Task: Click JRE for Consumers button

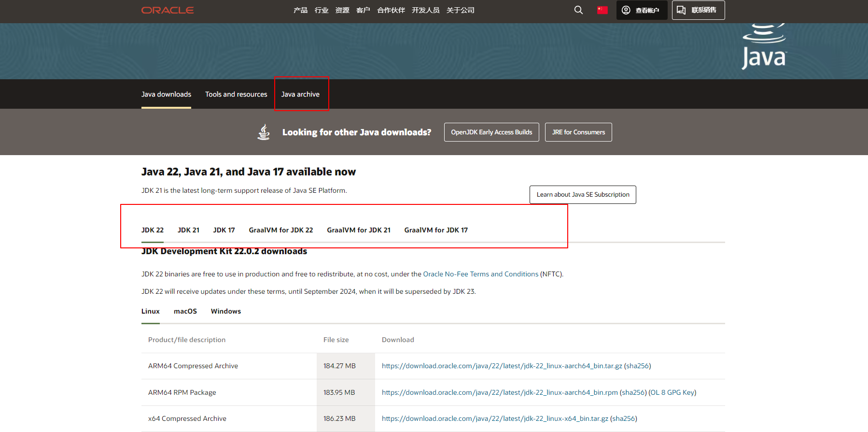Action: (x=578, y=132)
